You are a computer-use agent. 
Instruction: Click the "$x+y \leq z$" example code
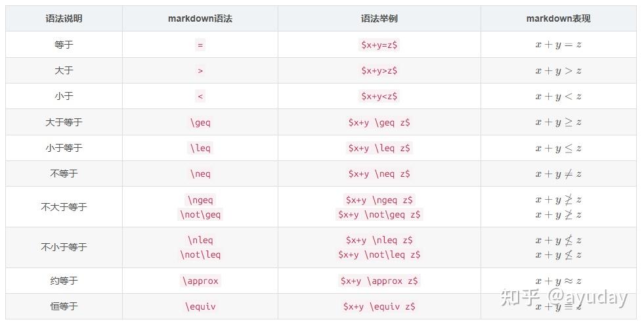(x=379, y=148)
